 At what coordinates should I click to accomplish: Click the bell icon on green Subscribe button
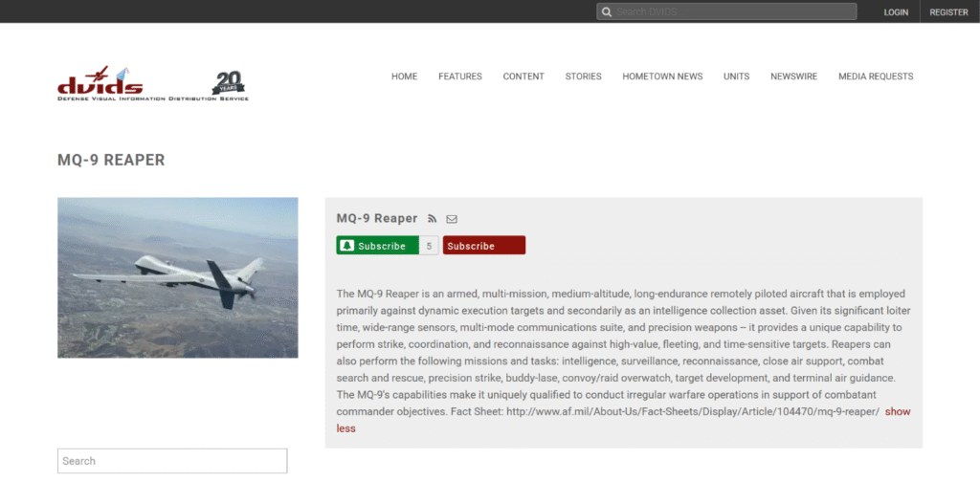pyautogui.click(x=347, y=246)
